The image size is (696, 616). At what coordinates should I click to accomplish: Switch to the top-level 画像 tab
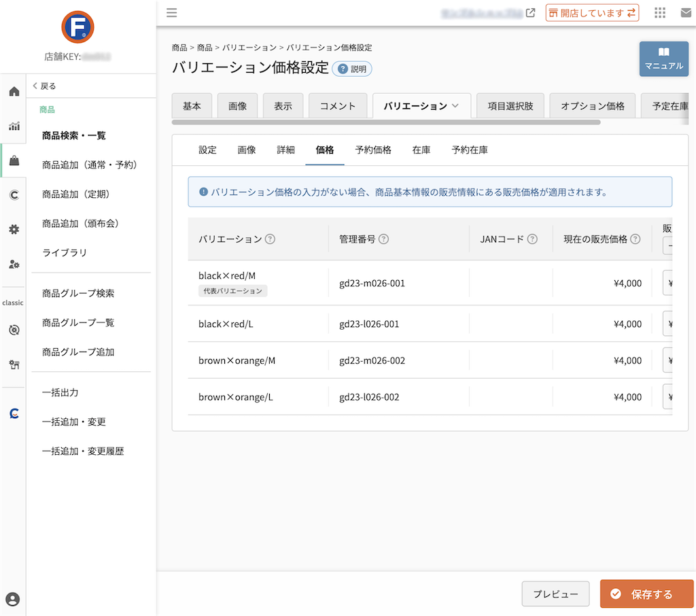pos(237,105)
